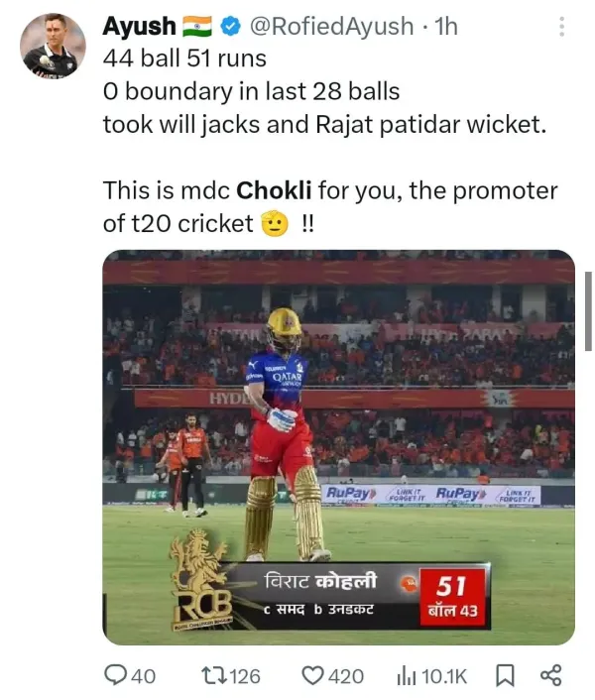595x700 pixels.
Task: Click the vertical scrollbar handle
Action: (x=588, y=311)
